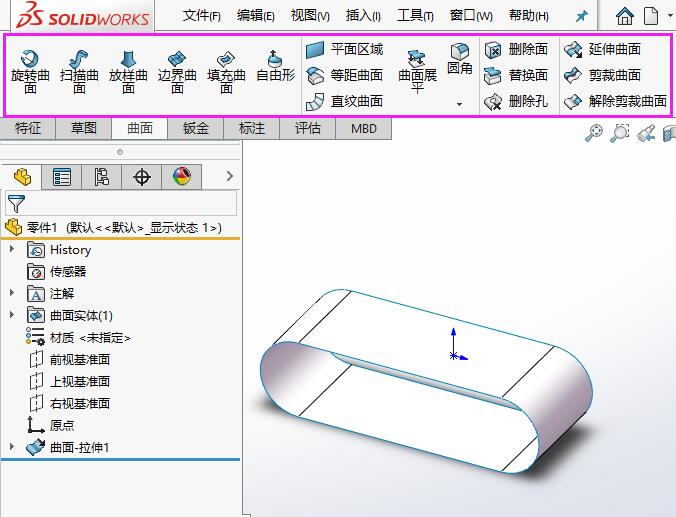
Task: Select the 曲面-拉伸1 feature
Action: pos(67,448)
